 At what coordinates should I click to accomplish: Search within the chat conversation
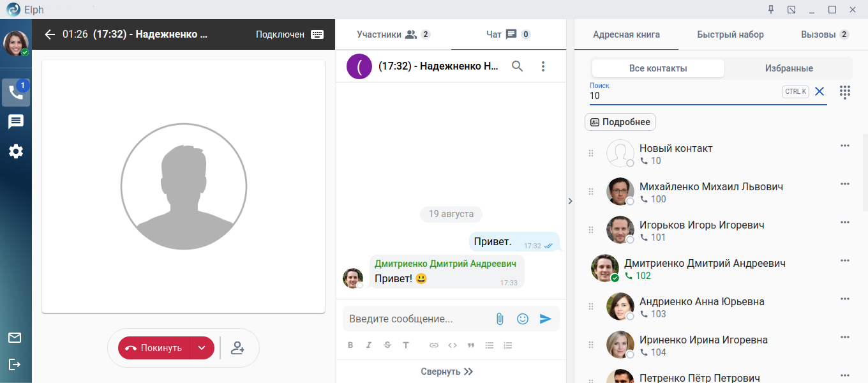[518, 66]
